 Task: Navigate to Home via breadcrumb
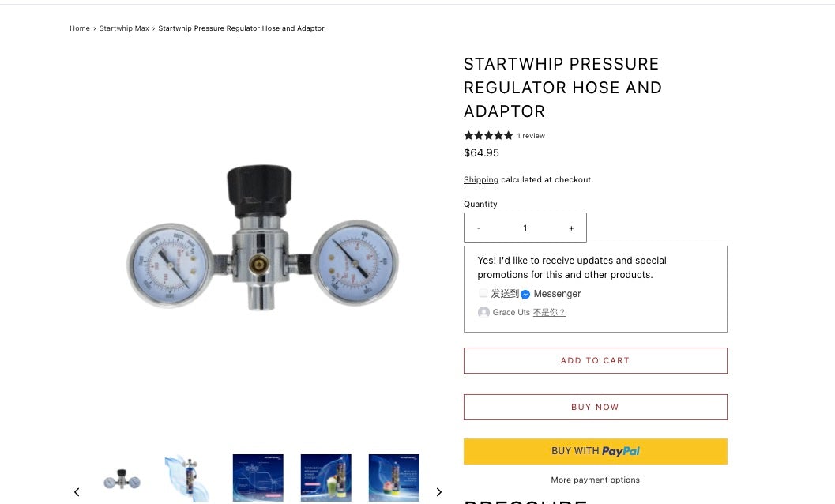pos(79,28)
